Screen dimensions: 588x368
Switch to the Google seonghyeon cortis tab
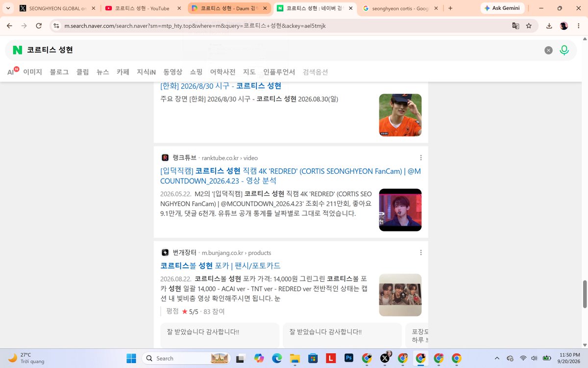click(400, 8)
